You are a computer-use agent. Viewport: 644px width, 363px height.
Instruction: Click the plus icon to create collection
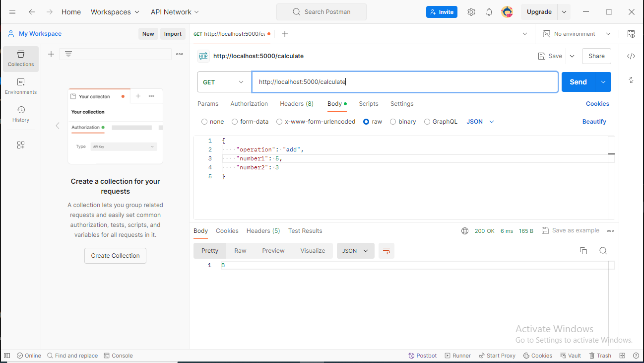[x=51, y=54]
